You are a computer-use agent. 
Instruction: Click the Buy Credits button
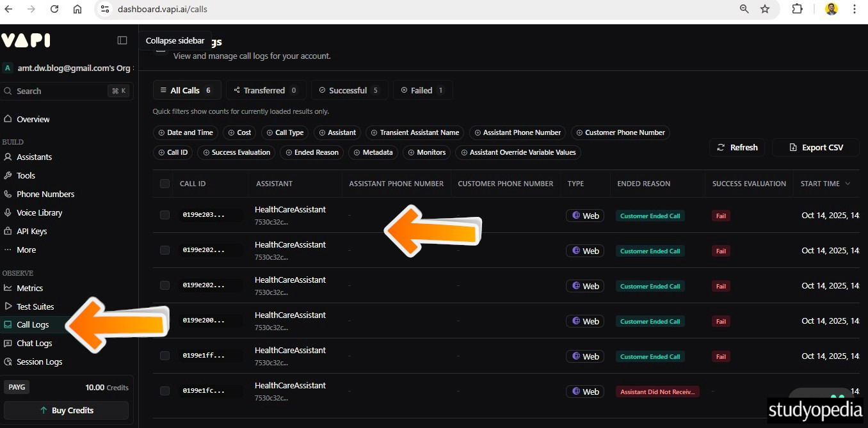(66, 410)
